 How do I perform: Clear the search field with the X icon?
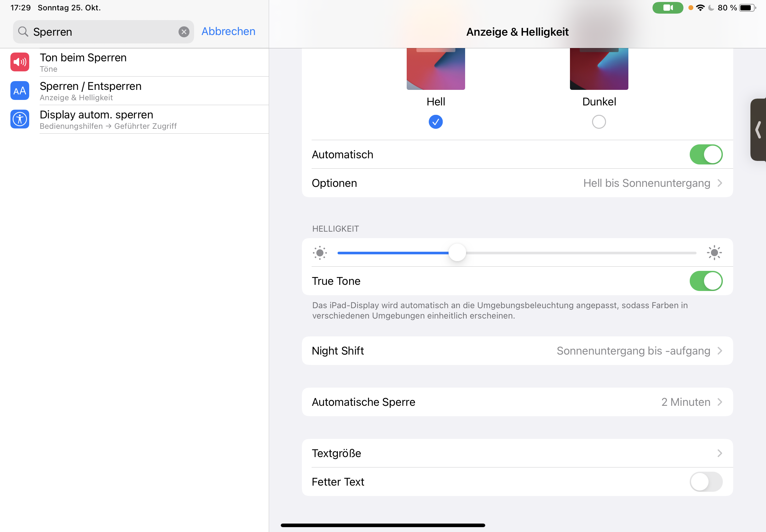pyautogui.click(x=184, y=32)
